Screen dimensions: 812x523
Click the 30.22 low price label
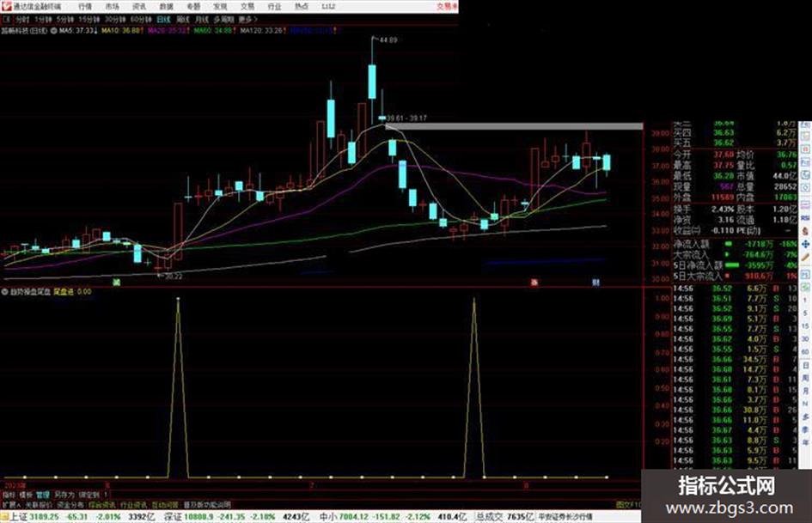[174, 276]
